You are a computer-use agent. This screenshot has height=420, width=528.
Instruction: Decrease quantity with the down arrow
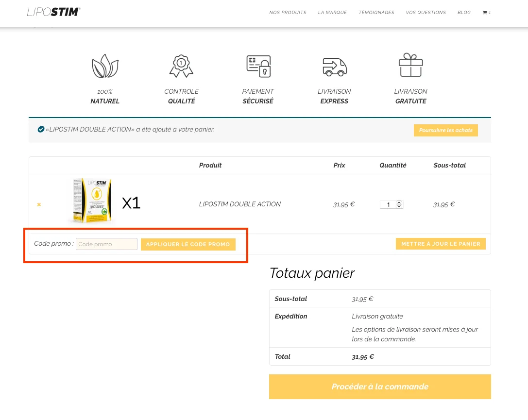tap(399, 206)
